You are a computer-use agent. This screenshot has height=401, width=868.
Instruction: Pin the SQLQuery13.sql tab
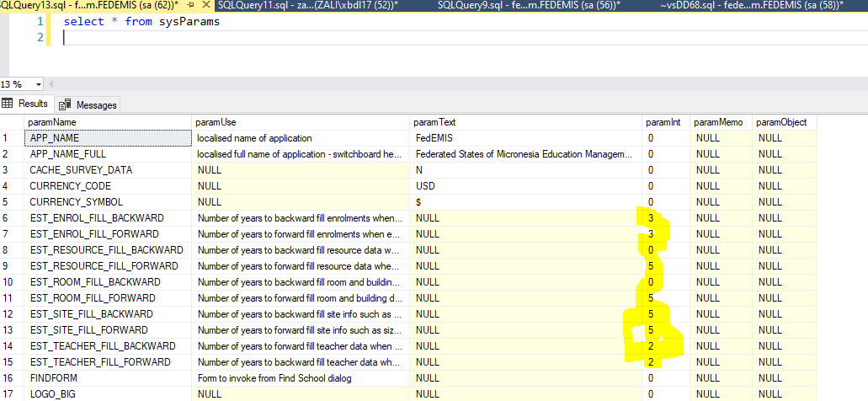[x=189, y=6]
